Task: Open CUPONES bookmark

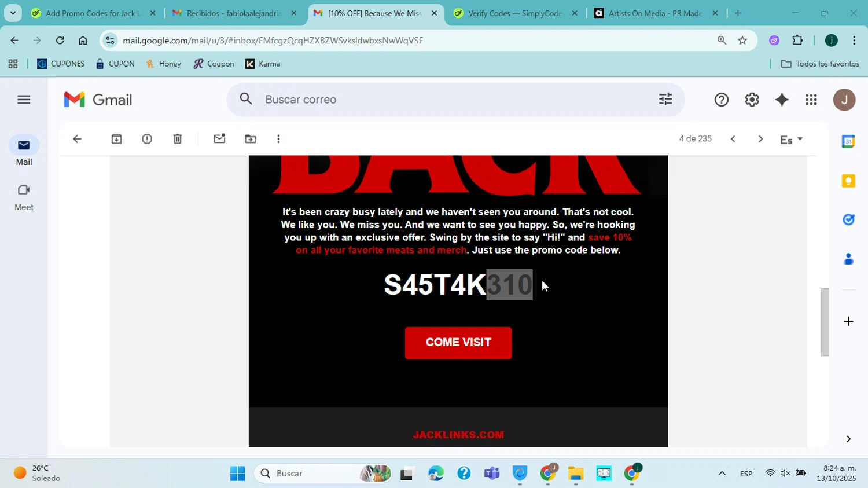Action: tap(61, 64)
